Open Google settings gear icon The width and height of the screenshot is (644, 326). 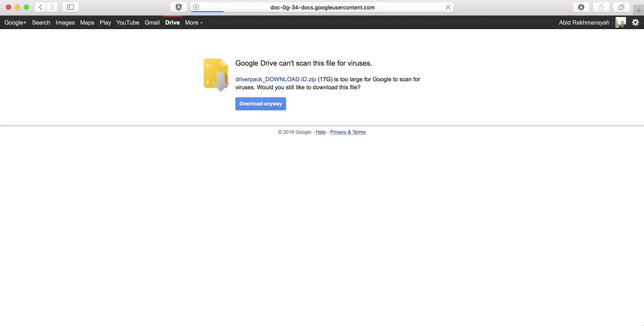636,22
